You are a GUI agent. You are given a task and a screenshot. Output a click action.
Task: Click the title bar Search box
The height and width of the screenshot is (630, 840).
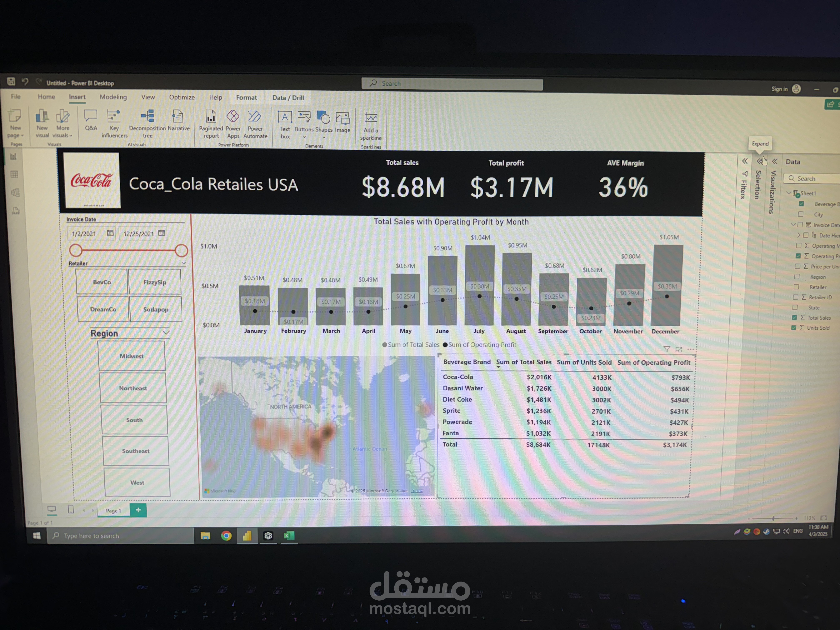pos(452,84)
